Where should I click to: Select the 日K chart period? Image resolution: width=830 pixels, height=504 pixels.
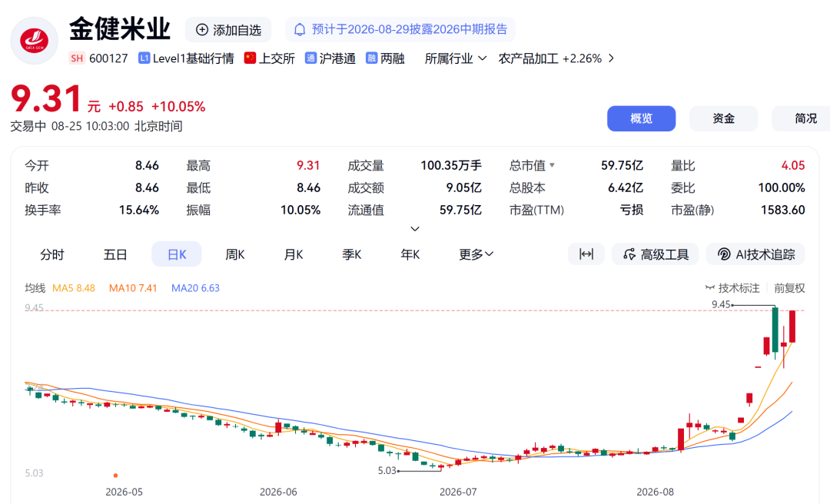tap(177, 254)
